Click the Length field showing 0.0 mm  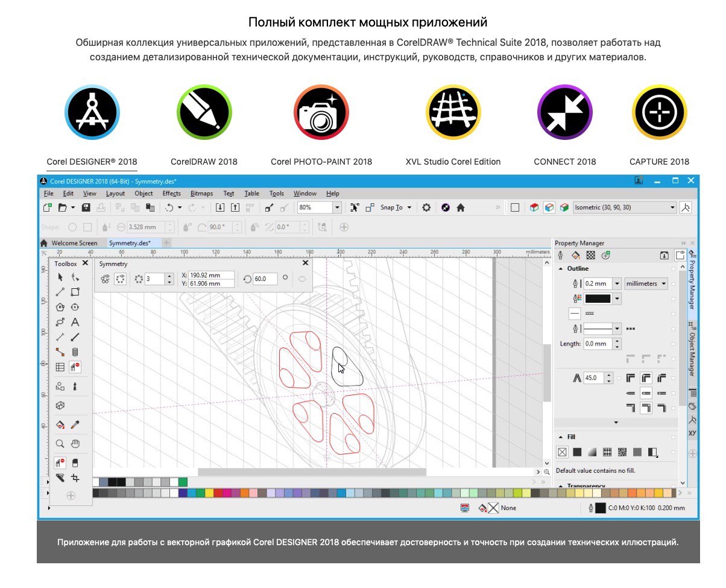[x=597, y=344]
